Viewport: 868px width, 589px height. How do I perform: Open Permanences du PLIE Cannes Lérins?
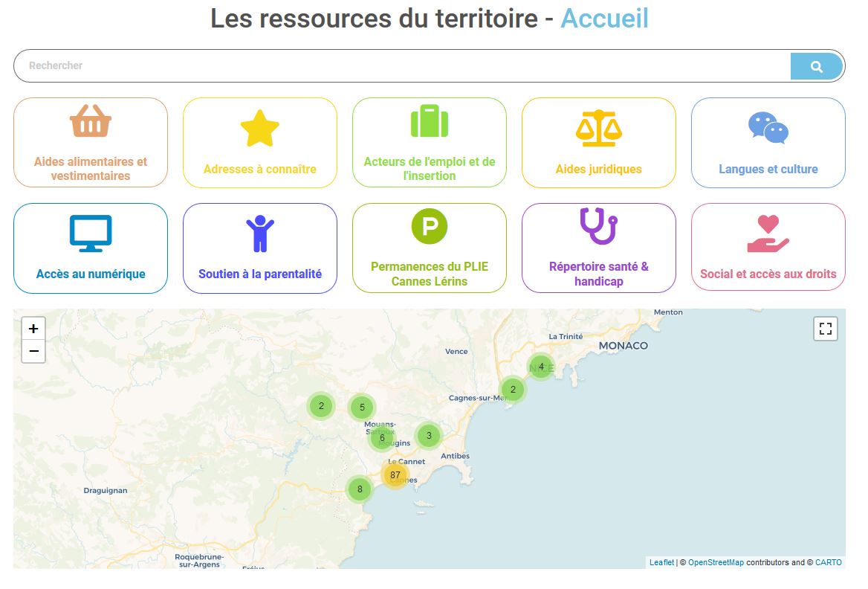tap(430, 274)
